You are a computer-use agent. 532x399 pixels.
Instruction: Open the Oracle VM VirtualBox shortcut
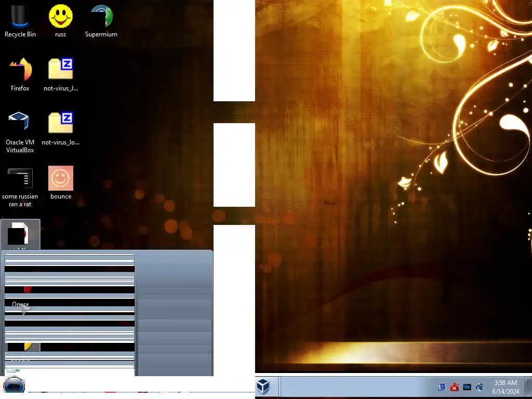(20, 132)
